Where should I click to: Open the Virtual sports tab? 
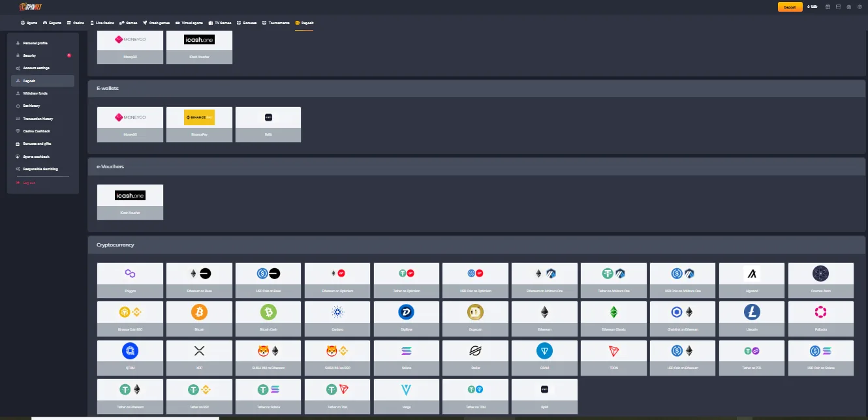click(189, 22)
